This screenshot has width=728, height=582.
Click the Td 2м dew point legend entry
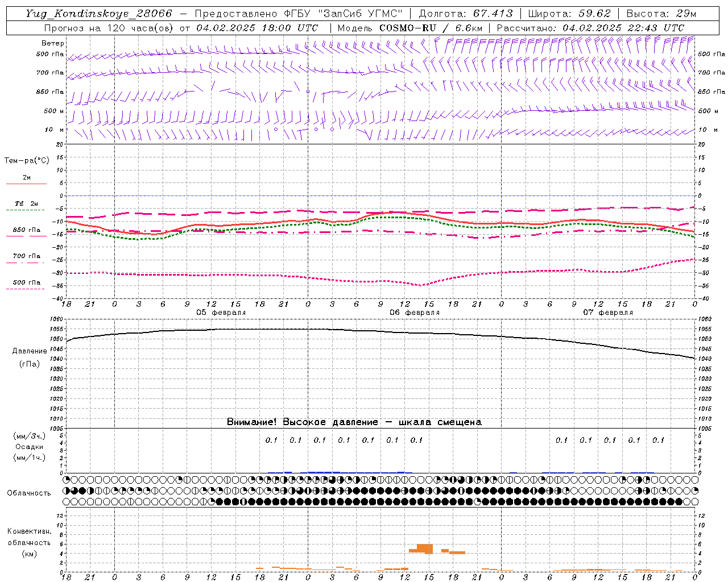pos(26,203)
